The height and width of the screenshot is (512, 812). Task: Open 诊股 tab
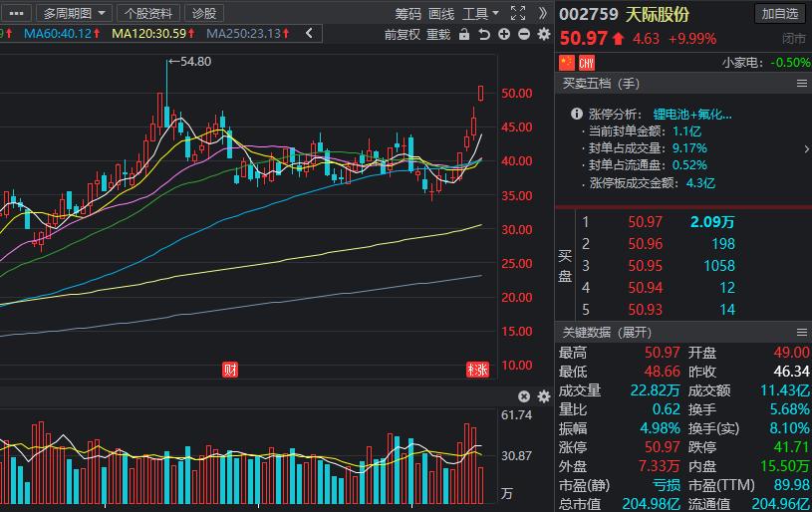204,14
